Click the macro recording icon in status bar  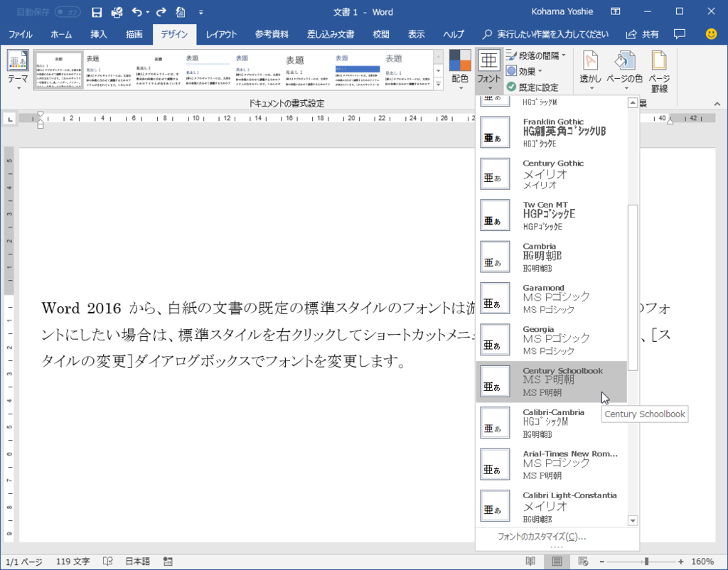[168, 561]
